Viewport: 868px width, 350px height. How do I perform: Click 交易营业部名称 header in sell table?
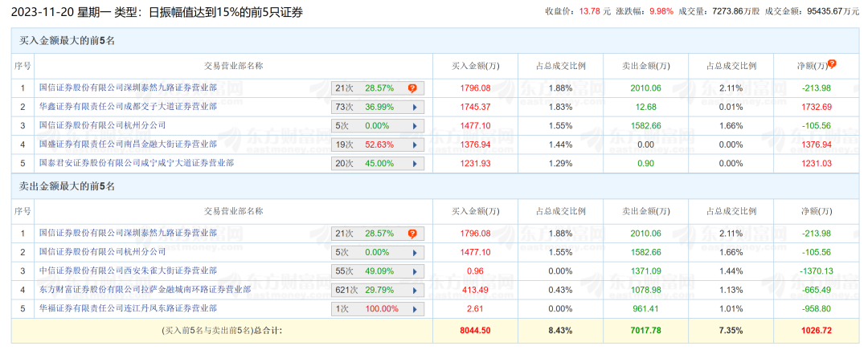(x=233, y=211)
